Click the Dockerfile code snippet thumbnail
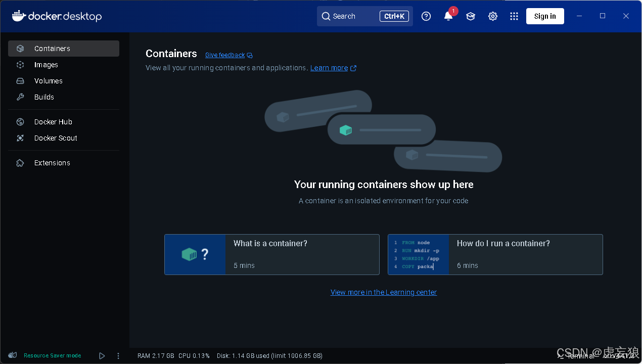The height and width of the screenshot is (364, 642). point(419,254)
